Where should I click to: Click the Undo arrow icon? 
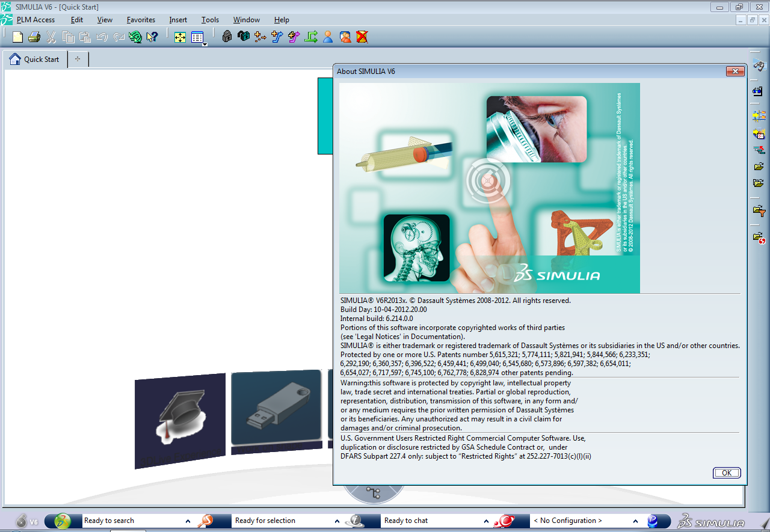[x=102, y=37]
